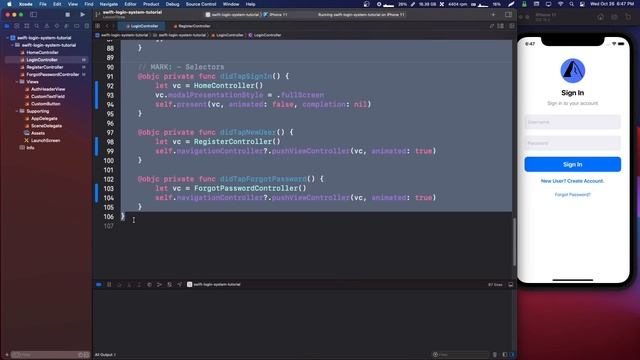Screen dimensions: 640x360
Task: Go back in editor history
Action: tap(107, 26)
